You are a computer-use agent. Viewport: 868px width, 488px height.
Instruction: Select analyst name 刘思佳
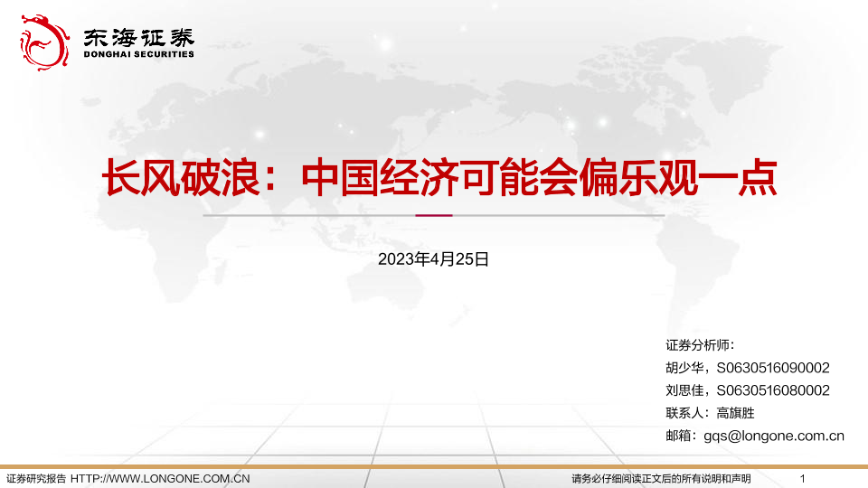click(685, 390)
